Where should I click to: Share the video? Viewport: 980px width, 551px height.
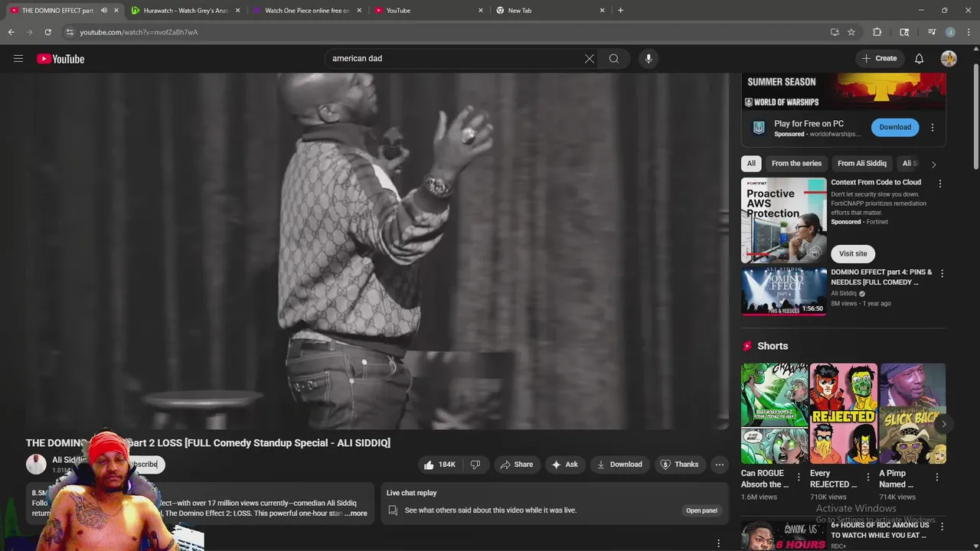click(516, 465)
